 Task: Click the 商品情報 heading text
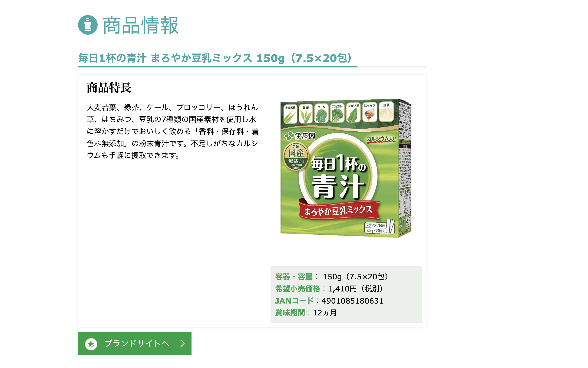141,25
